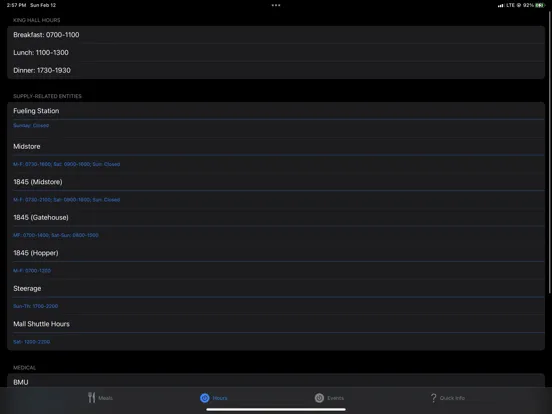This screenshot has width=552, height=414.
Task: Tap the home indicator bar
Action: point(276,409)
